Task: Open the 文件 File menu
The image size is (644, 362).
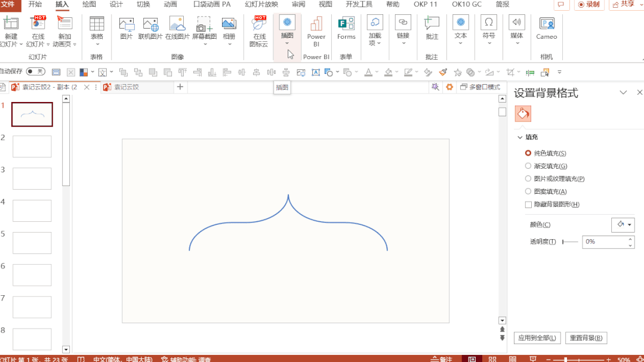Action: [x=7, y=5]
